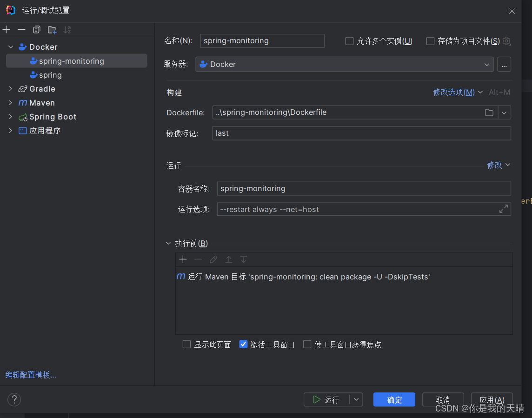Click the 镜像标记 input field
Viewport: 532px width, 418px height.
[x=362, y=133]
